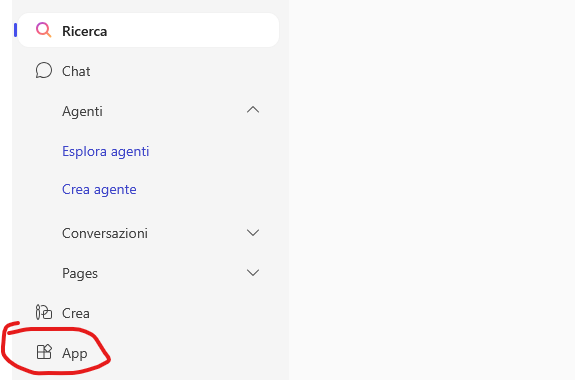Image resolution: width=575 pixels, height=380 pixels.
Task: Click the Chat speech bubble icon
Action: coord(44,70)
